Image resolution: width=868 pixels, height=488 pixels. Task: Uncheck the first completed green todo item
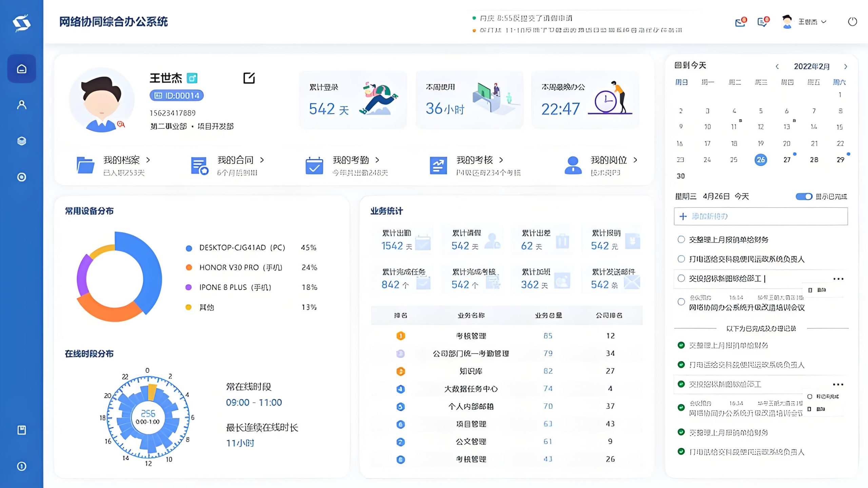tap(681, 345)
